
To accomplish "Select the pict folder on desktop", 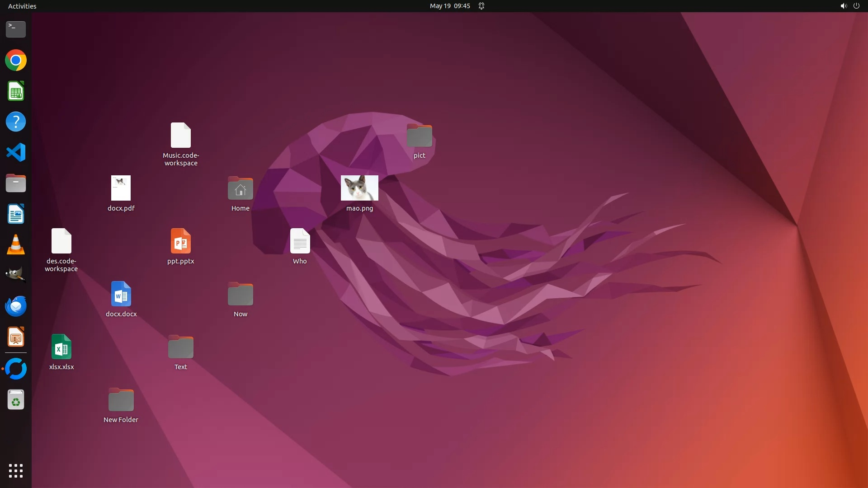I will coord(419,136).
